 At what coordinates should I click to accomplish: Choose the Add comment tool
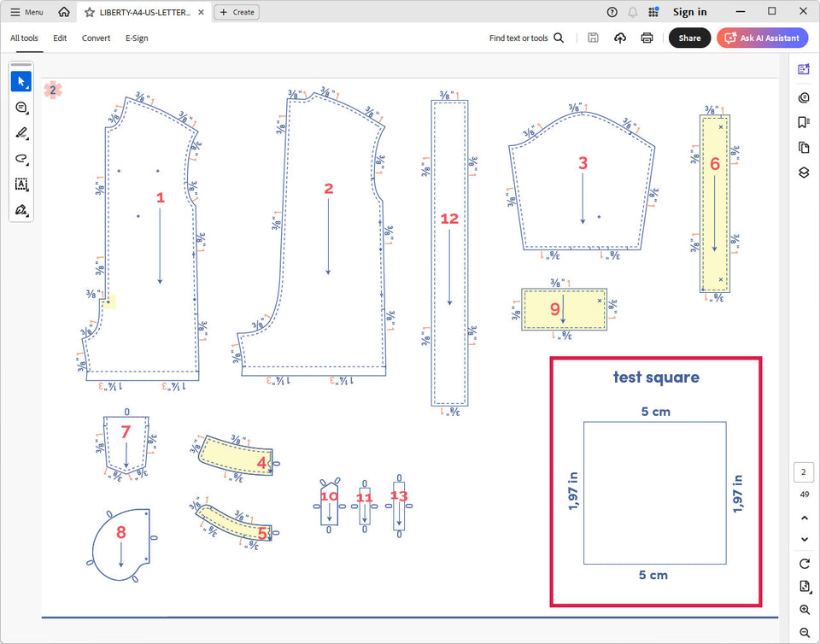(20, 107)
